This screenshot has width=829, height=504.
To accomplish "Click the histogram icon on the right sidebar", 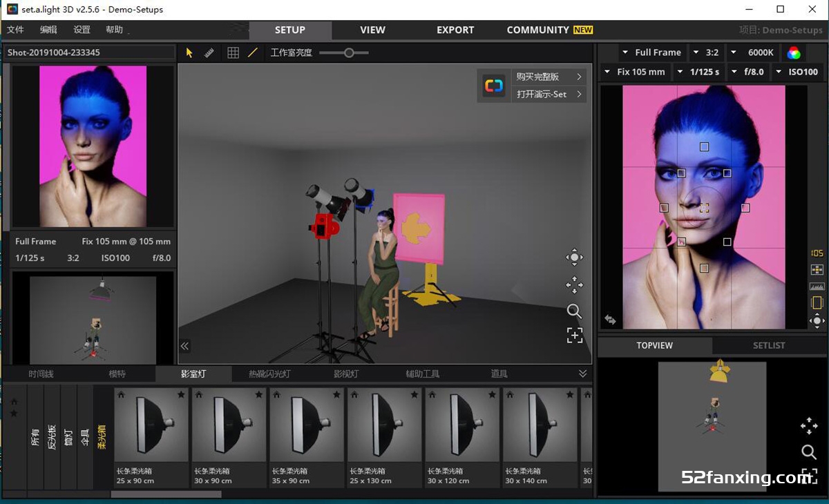I will coord(817,286).
